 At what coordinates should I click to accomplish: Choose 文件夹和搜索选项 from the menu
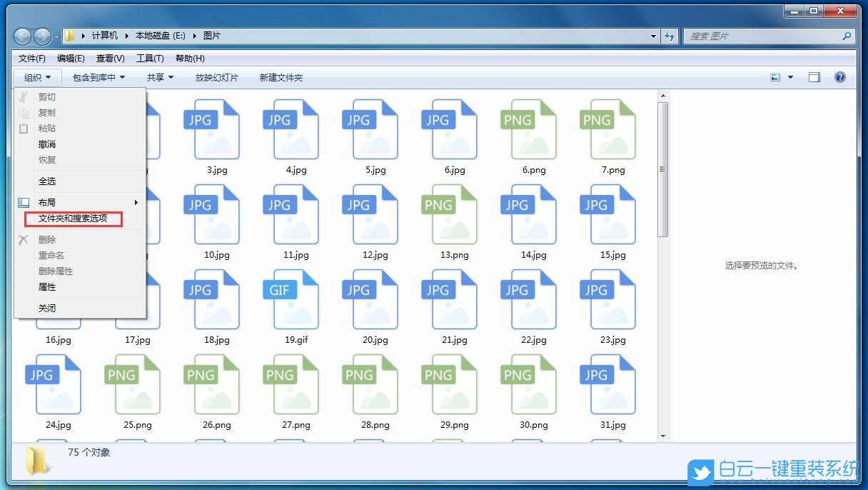click(x=74, y=219)
